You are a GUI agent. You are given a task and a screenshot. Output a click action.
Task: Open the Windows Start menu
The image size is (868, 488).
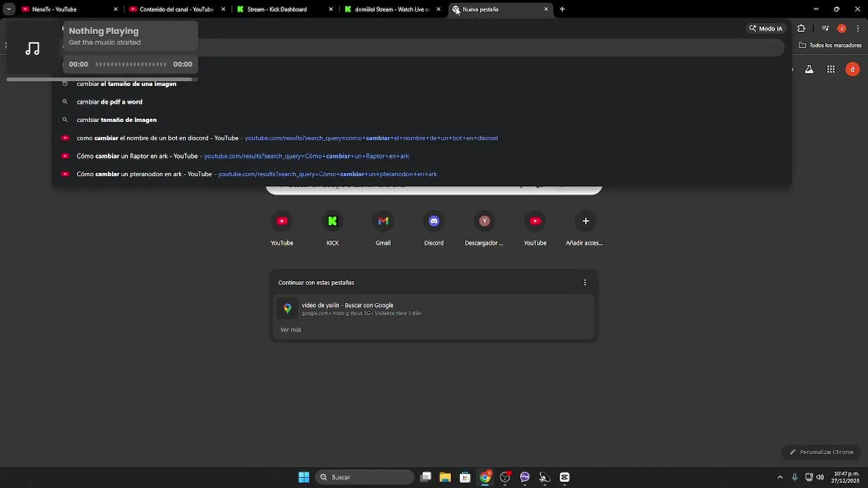coord(304,477)
